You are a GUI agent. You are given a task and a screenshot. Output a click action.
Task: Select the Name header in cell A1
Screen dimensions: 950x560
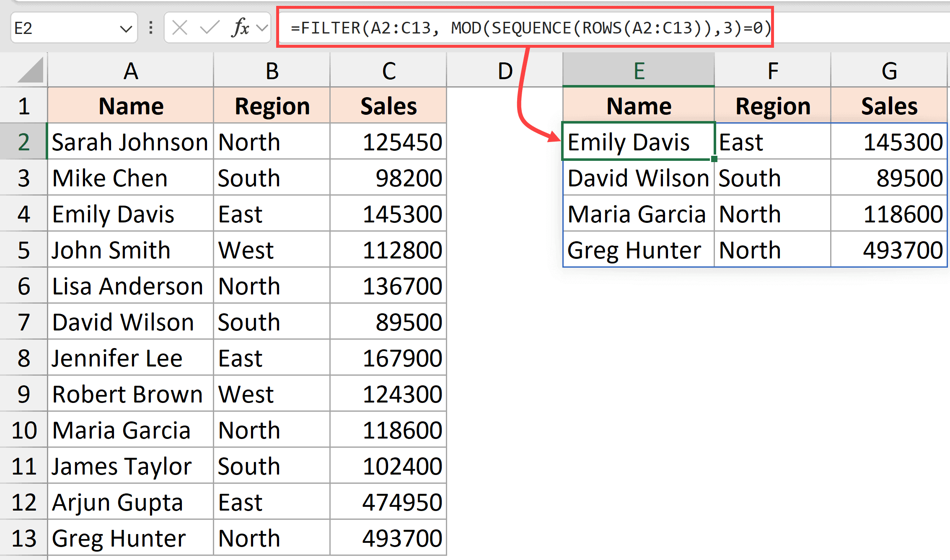click(130, 106)
